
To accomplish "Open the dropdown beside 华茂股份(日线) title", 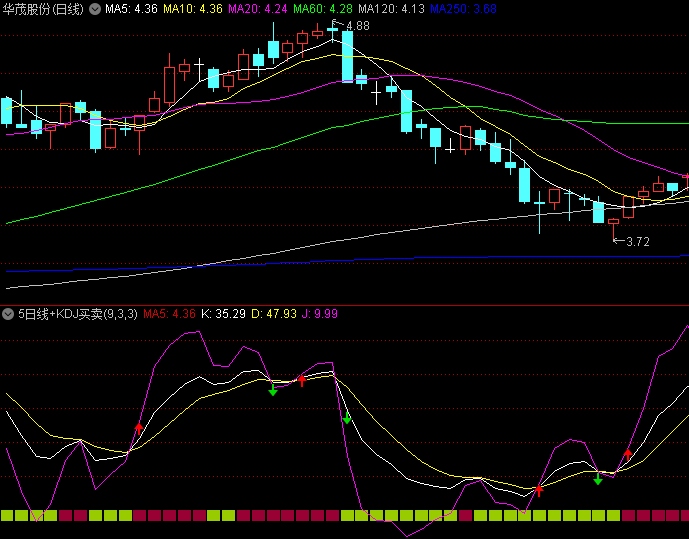I will [95, 9].
